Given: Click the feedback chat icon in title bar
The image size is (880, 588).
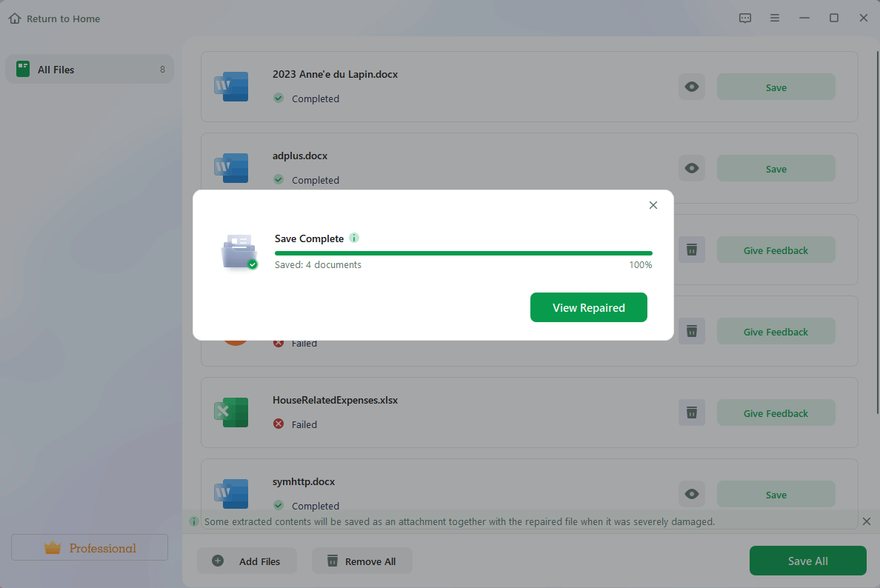Looking at the screenshot, I should coord(745,18).
